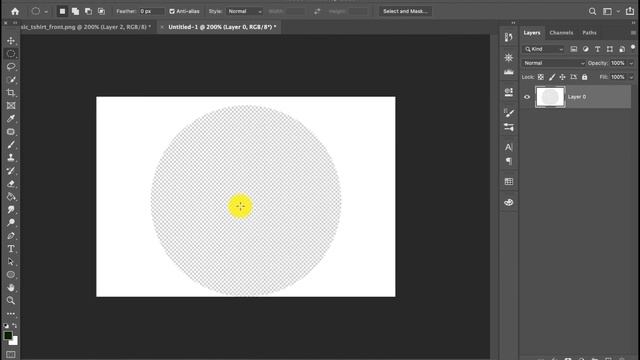This screenshot has width=640, height=360.
Task: Select the Dodge tool
Action: (11, 222)
